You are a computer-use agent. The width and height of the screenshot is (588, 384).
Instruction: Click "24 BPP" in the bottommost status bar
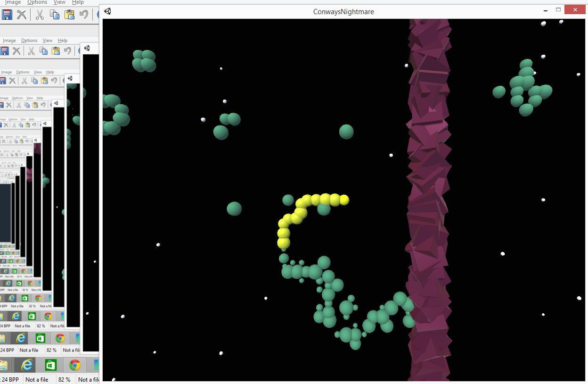9,379
